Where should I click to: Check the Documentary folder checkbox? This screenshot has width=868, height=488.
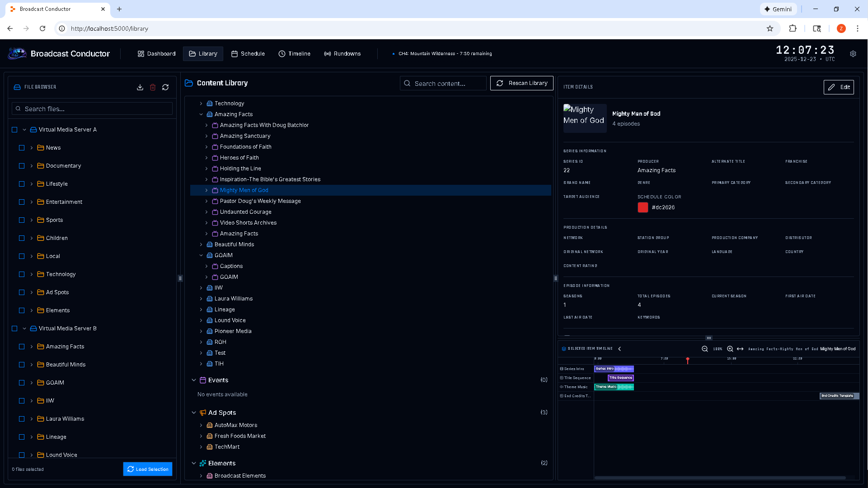pos(22,166)
